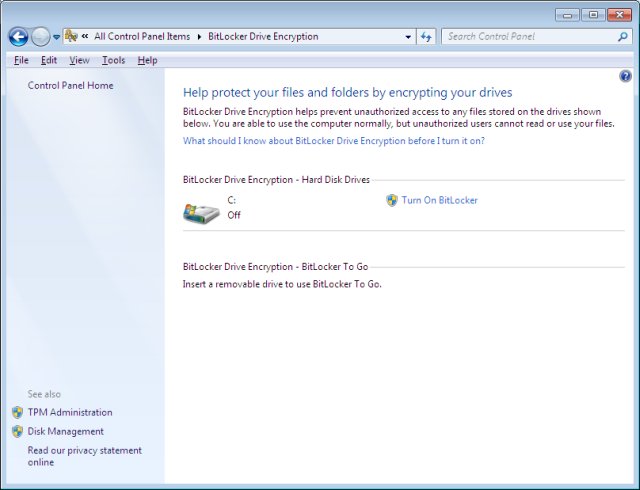Click the Control Panel address bar icon
Viewport: 640px width, 490px height.
pyautogui.click(x=71, y=36)
